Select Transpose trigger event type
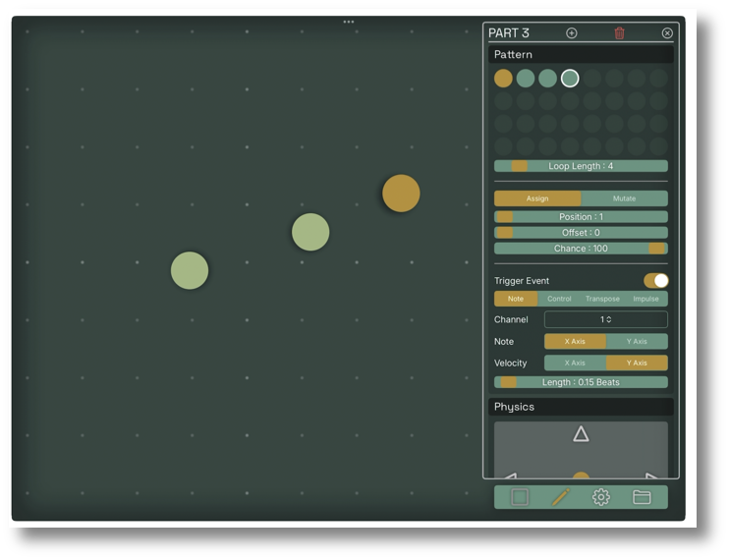This screenshot has width=729, height=560. (x=602, y=299)
